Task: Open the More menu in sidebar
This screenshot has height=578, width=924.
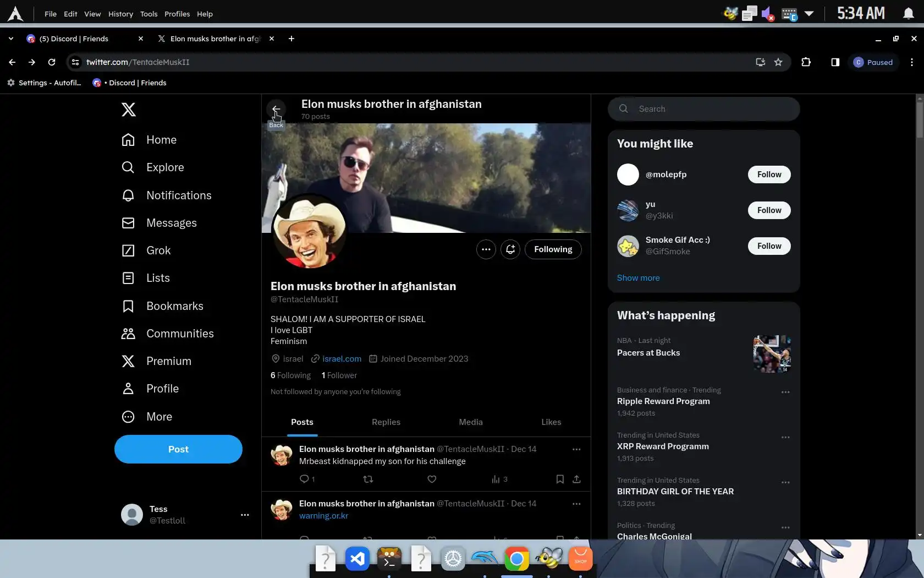Action: [x=146, y=417]
